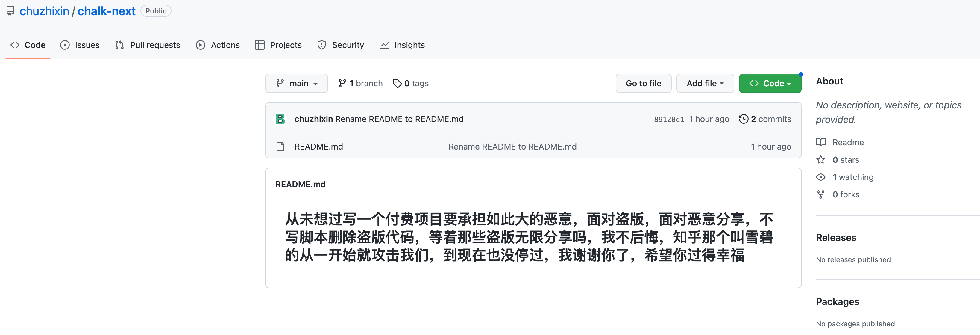The height and width of the screenshot is (335, 980).
Task: Click the commit history clock icon
Action: click(x=743, y=119)
